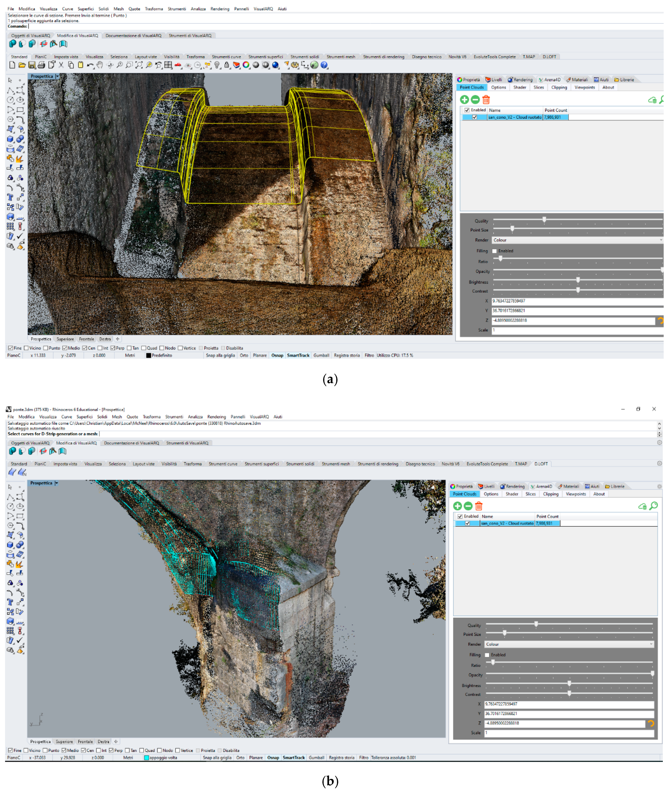Click the orange Explode icon in window (a) sidebar

[x=20, y=159]
